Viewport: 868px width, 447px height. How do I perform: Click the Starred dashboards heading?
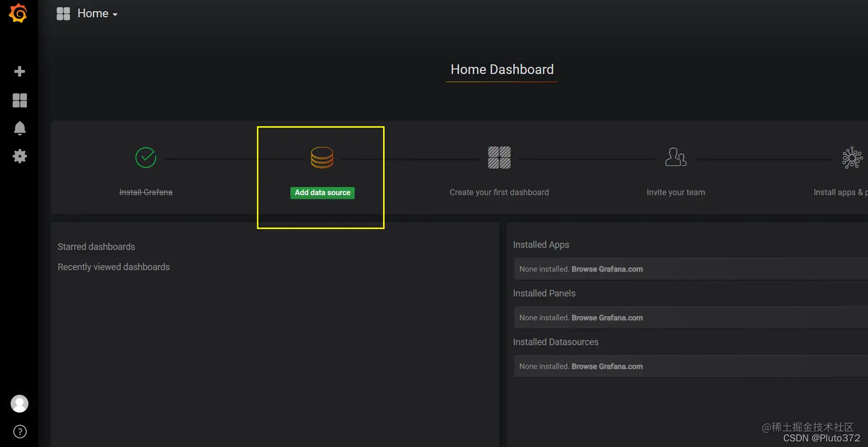[96, 247]
